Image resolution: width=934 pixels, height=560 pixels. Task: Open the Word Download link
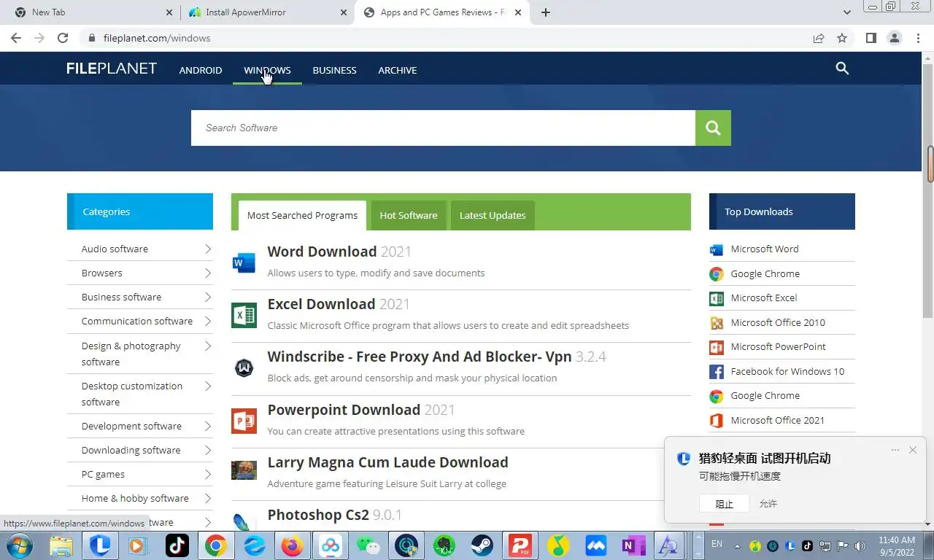tap(322, 252)
